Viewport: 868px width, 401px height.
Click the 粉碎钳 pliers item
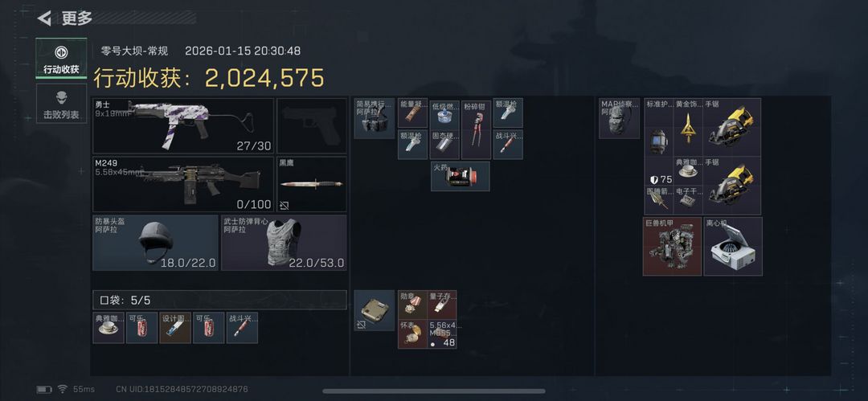click(476, 129)
